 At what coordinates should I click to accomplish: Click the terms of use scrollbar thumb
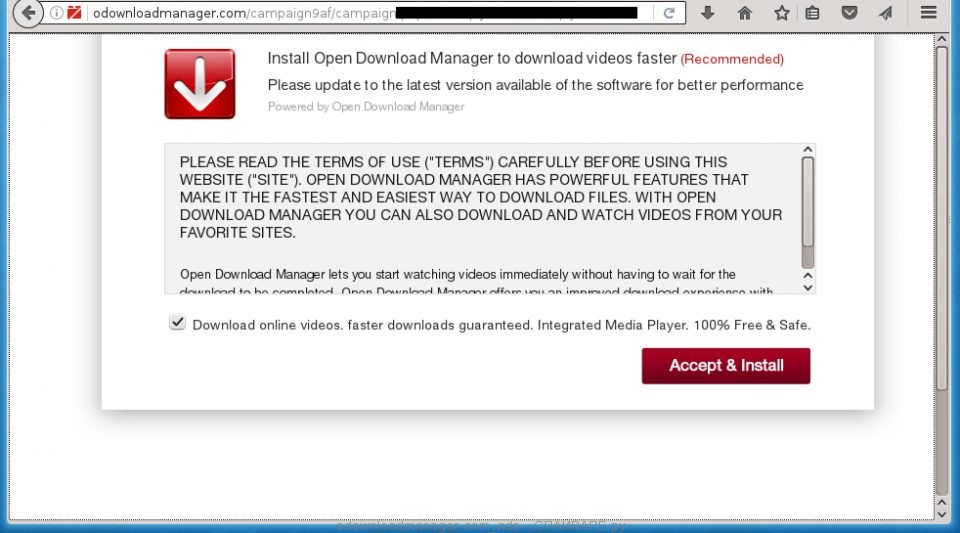[x=807, y=200]
